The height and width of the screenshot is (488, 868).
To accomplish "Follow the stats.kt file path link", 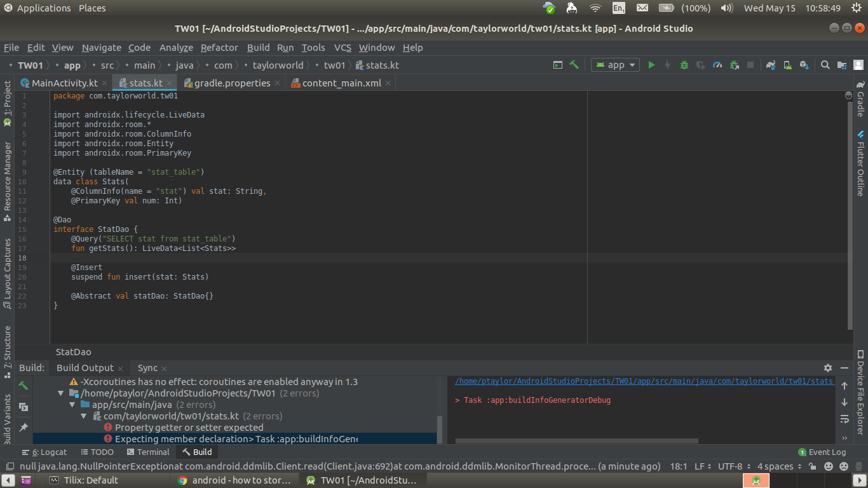I will point(644,381).
